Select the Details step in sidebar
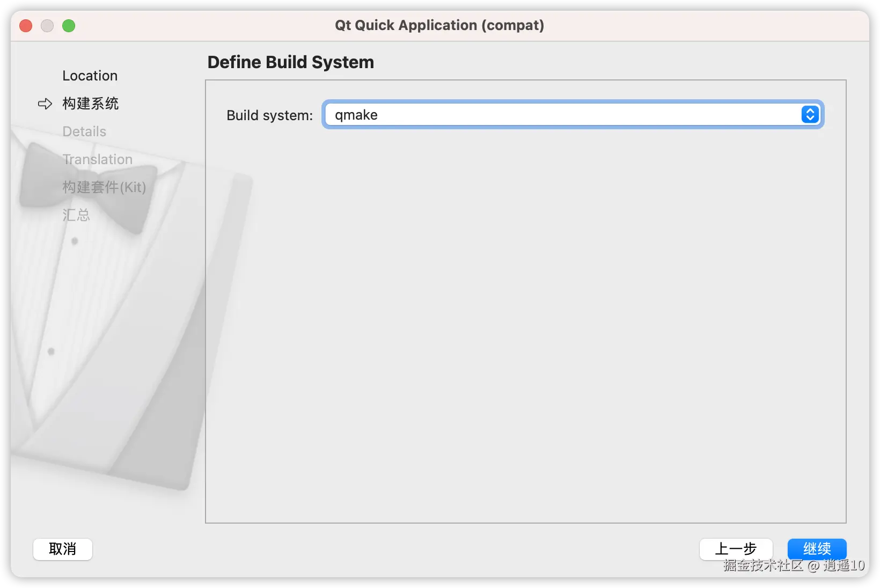This screenshot has height=588, width=880. 84,131
